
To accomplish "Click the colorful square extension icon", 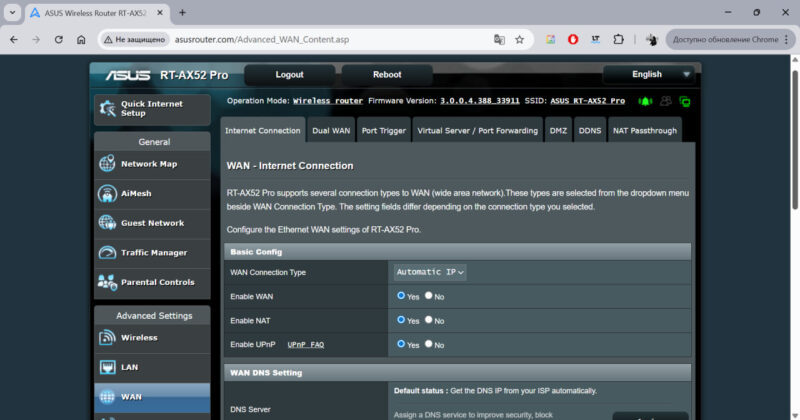I will click(x=550, y=39).
